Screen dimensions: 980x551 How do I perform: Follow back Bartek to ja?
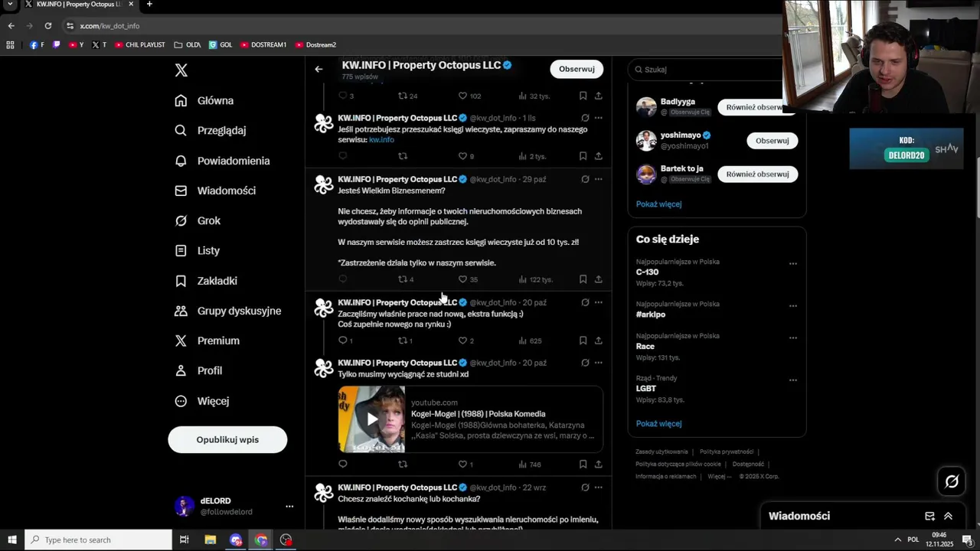pyautogui.click(x=757, y=174)
